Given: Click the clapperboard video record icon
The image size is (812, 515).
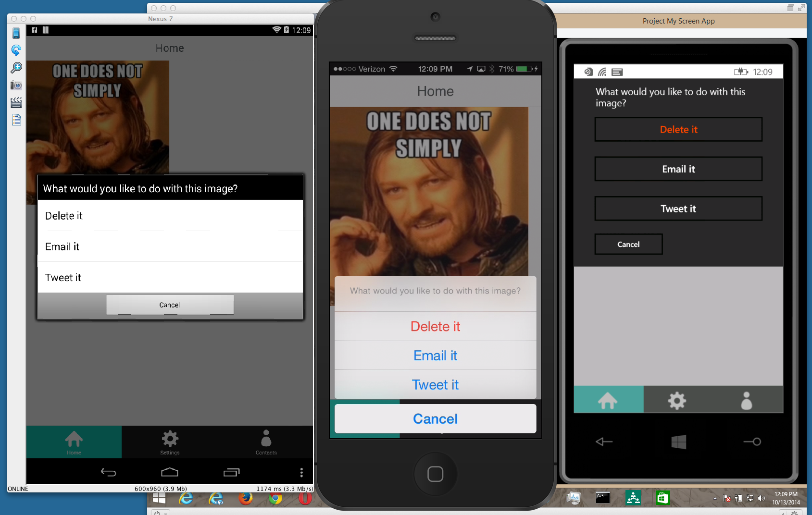Looking at the screenshot, I should pos(16,102).
